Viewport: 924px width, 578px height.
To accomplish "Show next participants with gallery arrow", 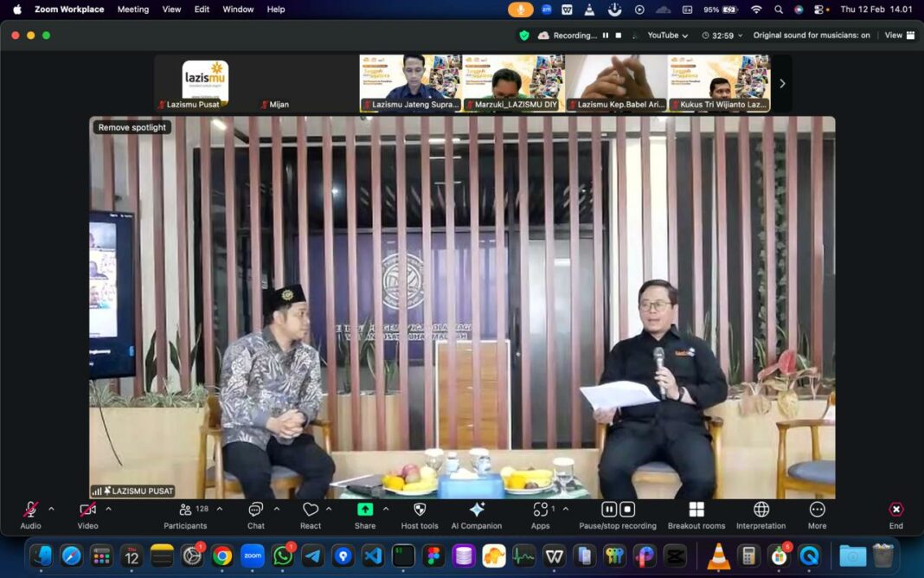I will click(x=782, y=84).
